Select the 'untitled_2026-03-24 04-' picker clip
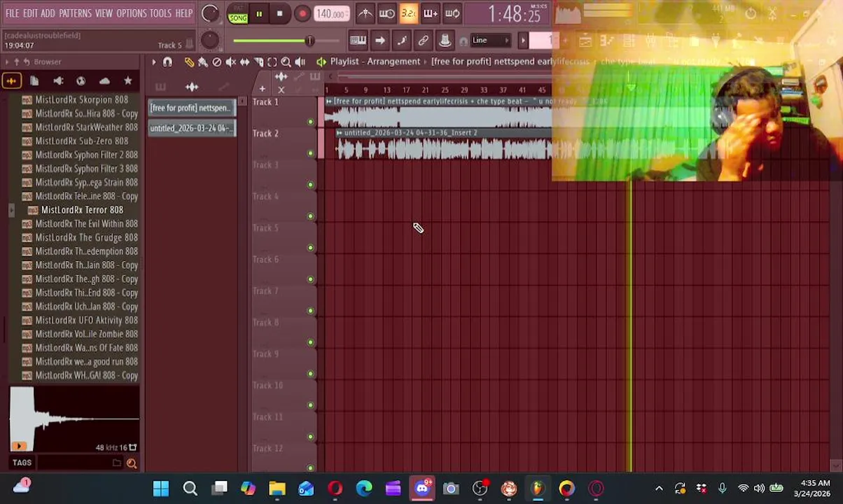 click(x=190, y=128)
